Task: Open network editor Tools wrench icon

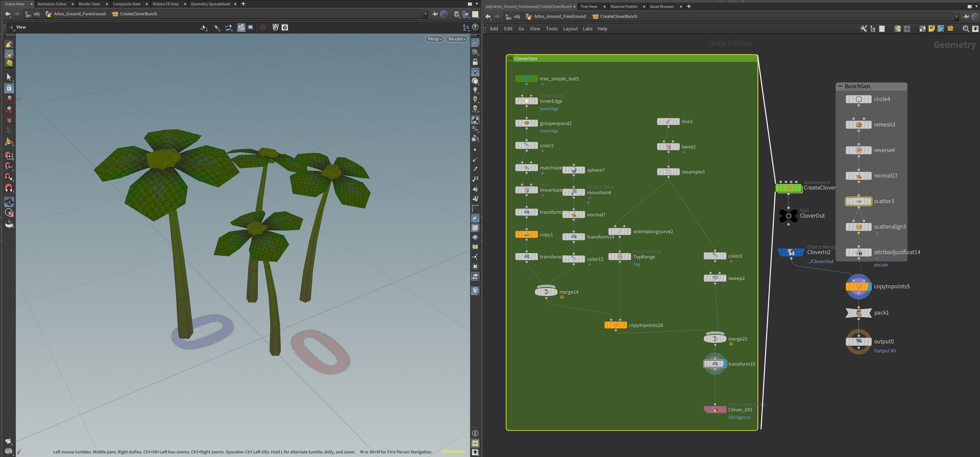Action: pos(863,29)
